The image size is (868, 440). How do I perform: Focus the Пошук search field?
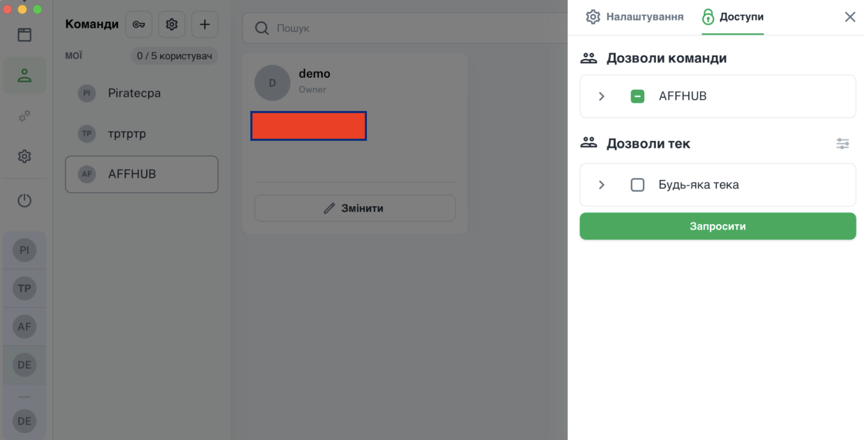click(406, 28)
